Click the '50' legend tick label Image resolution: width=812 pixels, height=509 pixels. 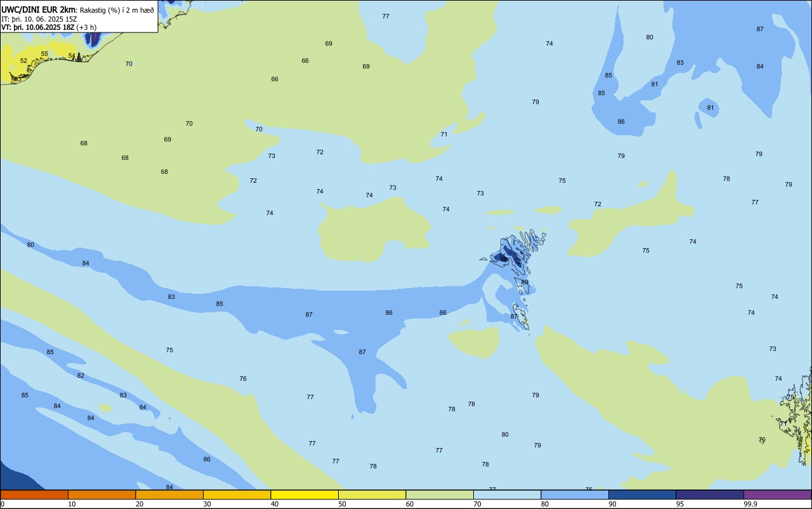343,504
